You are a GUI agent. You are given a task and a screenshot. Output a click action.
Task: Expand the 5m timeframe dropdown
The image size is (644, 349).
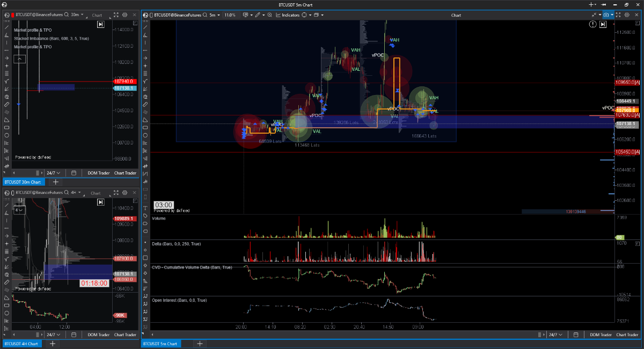tap(215, 15)
